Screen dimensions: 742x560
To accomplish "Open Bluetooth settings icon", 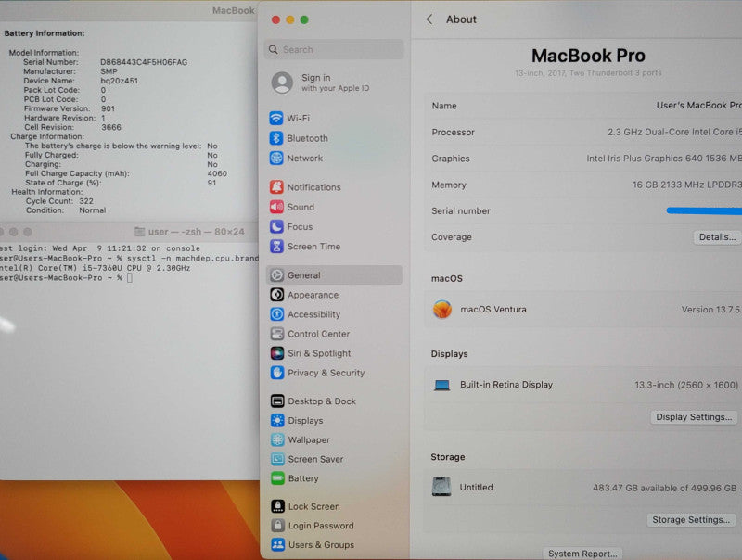I will (276, 138).
